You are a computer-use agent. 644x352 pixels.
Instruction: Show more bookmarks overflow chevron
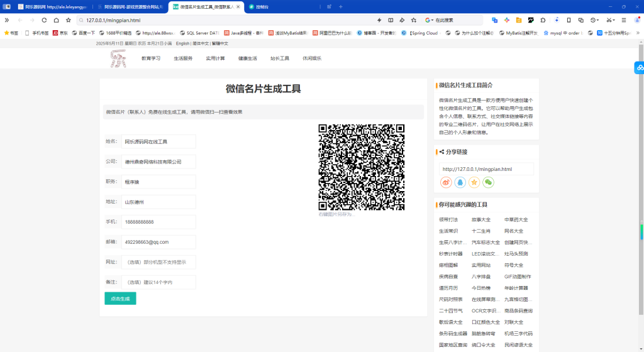click(x=638, y=33)
